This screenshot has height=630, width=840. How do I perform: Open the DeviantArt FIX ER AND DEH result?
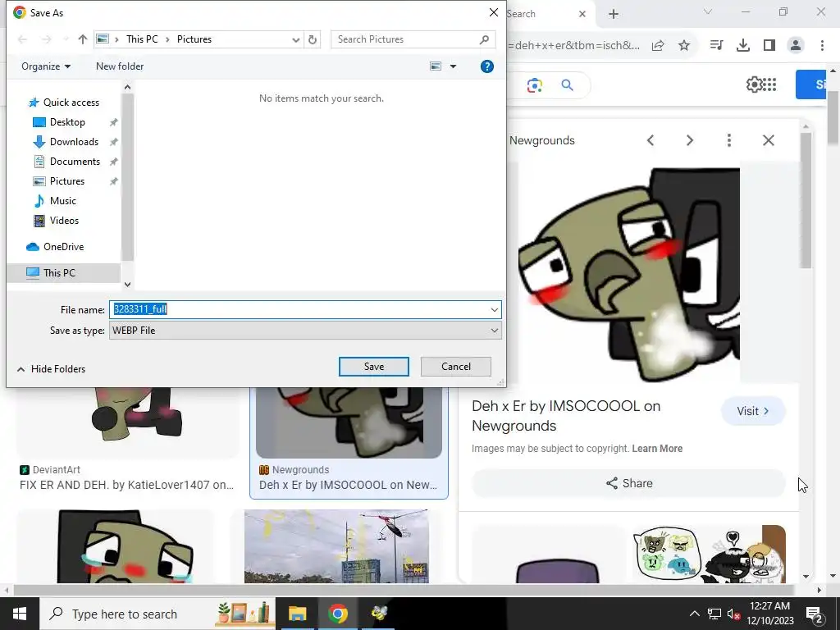126,485
